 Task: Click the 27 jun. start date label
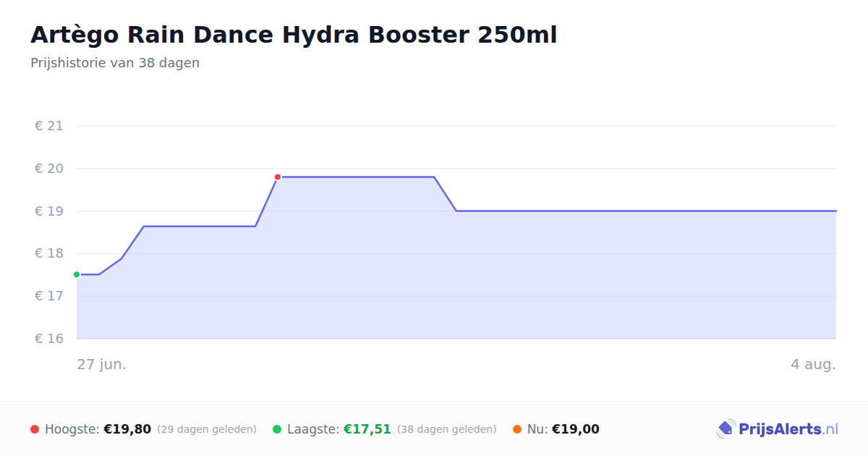coord(102,364)
